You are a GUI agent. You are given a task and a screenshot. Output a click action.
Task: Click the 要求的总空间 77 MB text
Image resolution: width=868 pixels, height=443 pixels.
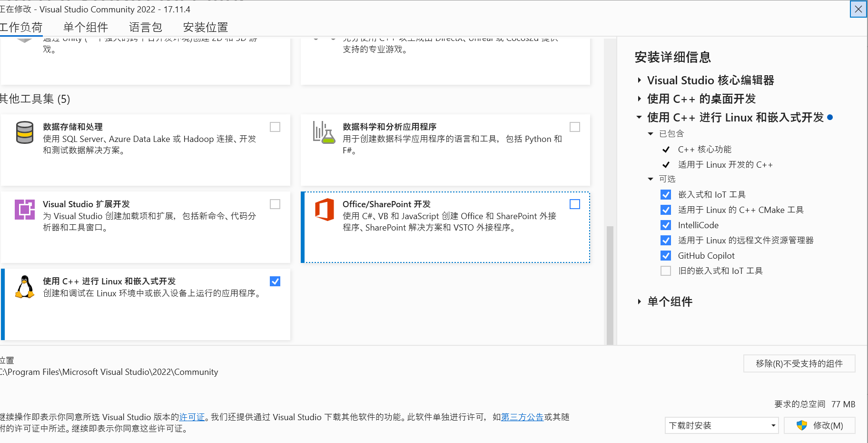coord(815,404)
